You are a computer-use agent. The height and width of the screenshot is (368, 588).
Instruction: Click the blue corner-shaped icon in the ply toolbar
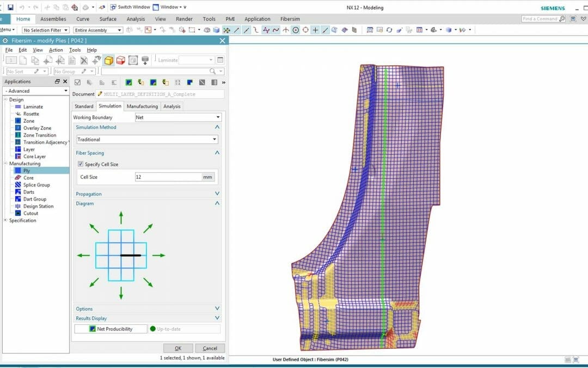pyautogui.click(x=190, y=82)
